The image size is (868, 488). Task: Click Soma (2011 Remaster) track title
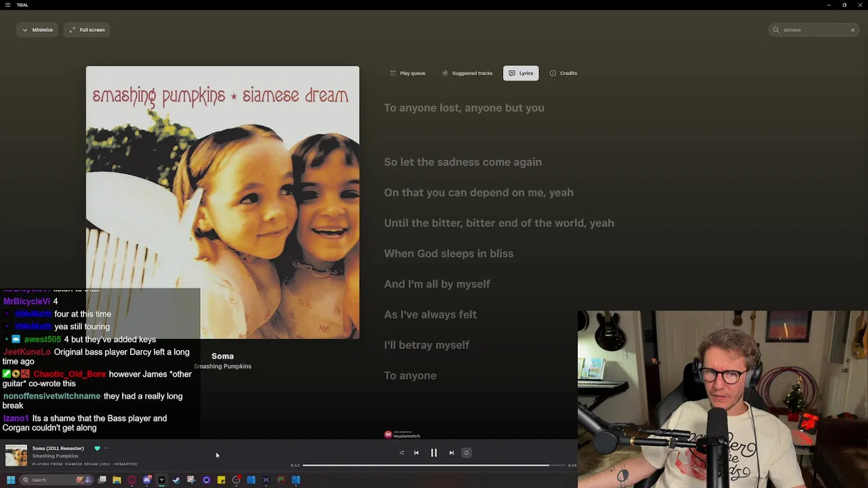pos(58,448)
